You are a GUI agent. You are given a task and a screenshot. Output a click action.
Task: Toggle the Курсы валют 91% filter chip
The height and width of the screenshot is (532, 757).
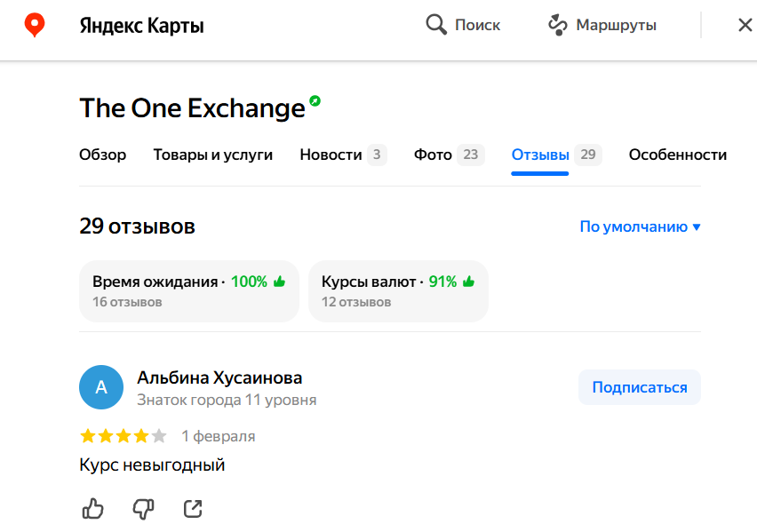click(x=398, y=291)
